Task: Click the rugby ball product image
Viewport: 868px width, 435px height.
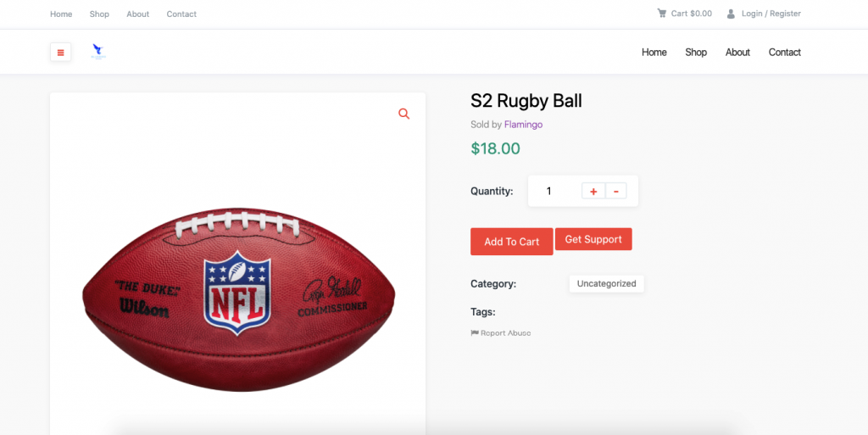Action: (x=238, y=299)
